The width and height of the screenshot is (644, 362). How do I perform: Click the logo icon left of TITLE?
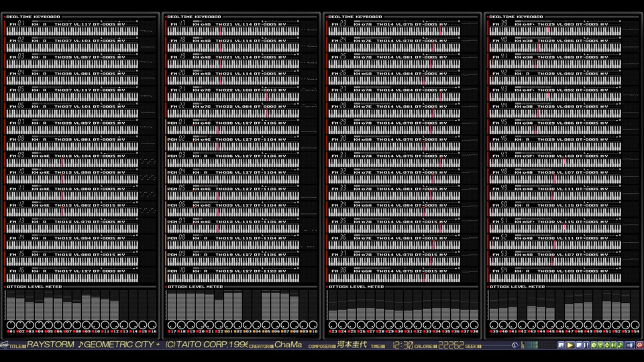[4, 345]
